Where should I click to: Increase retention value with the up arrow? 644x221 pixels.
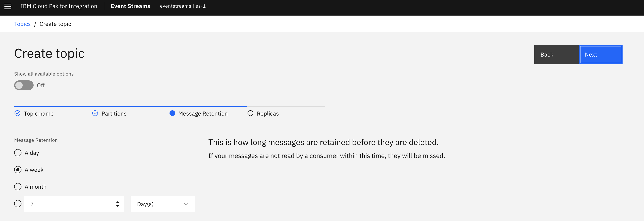coord(118,202)
